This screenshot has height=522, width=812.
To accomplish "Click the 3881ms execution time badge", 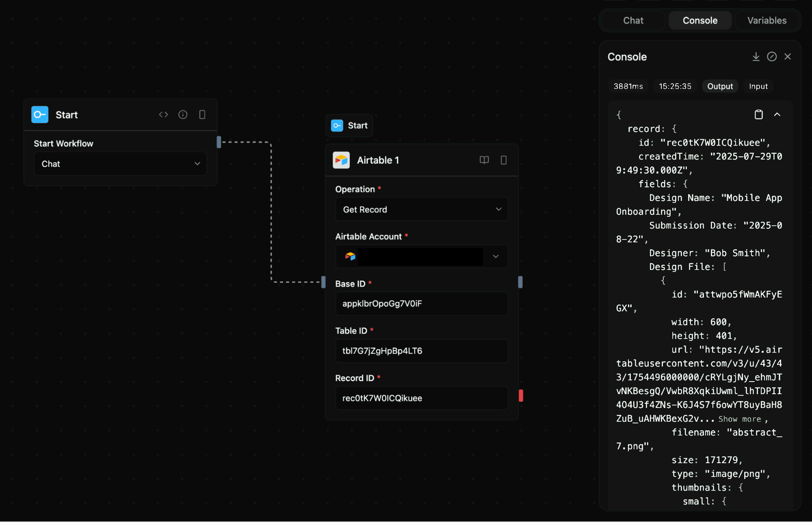I will click(x=628, y=86).
